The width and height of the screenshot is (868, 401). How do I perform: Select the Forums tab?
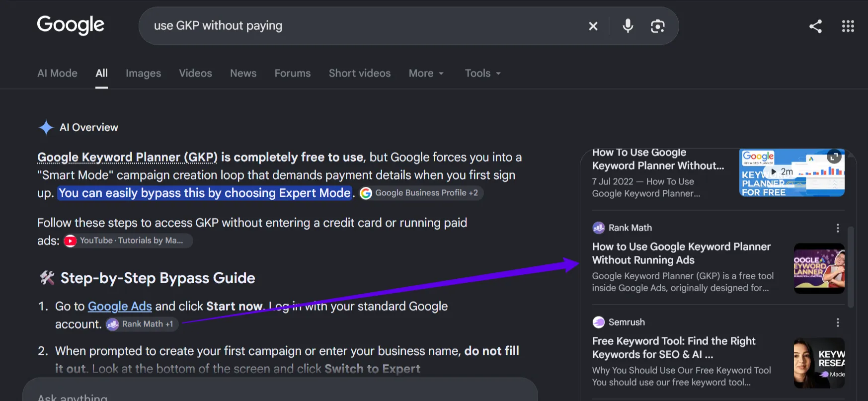click(293, 73)
